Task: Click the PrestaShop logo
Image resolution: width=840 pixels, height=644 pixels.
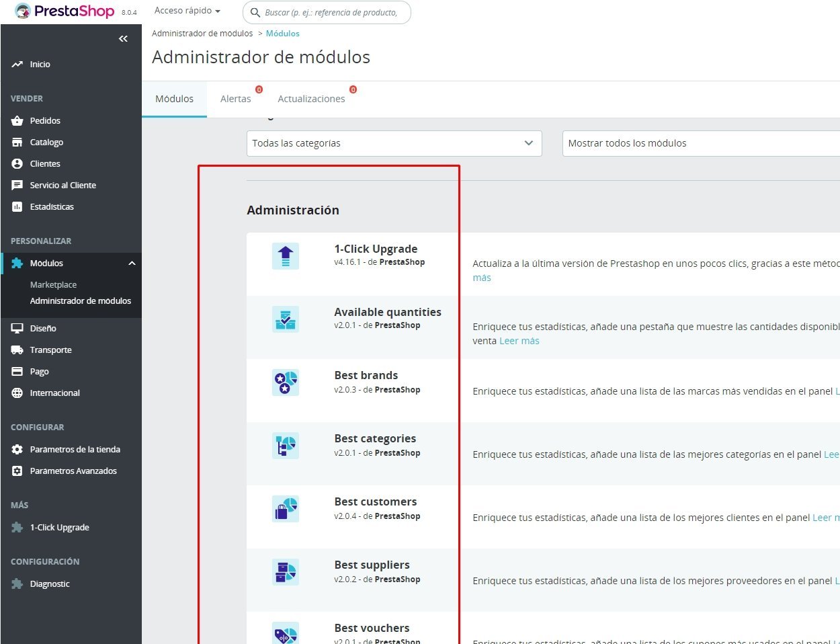Action: 65,11
